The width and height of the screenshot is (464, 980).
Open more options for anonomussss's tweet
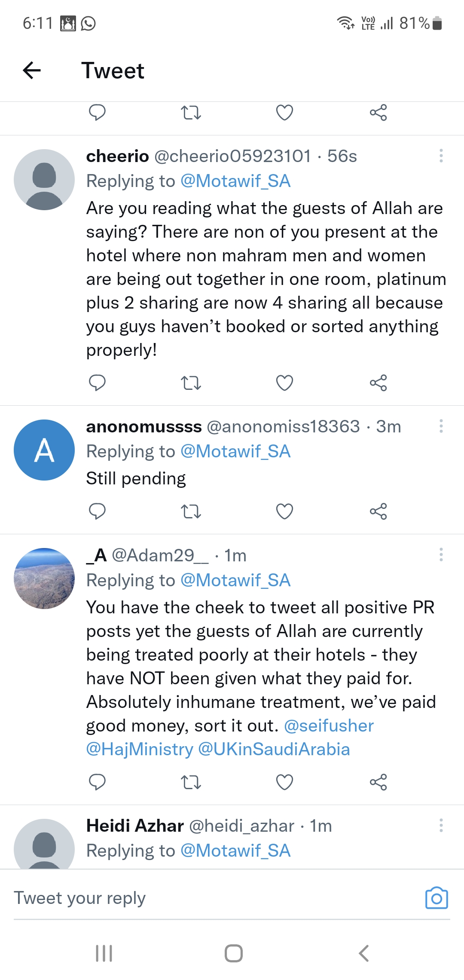(441, 426)
